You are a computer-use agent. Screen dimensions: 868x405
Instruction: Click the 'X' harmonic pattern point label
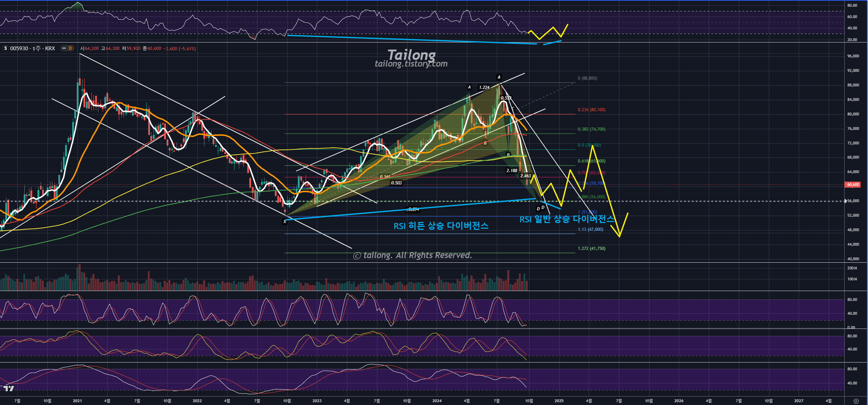click(x=285, y=222)
